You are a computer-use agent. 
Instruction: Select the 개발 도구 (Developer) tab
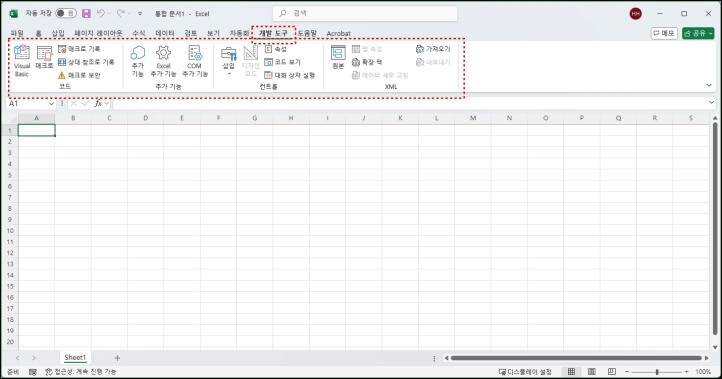point(273,33)
